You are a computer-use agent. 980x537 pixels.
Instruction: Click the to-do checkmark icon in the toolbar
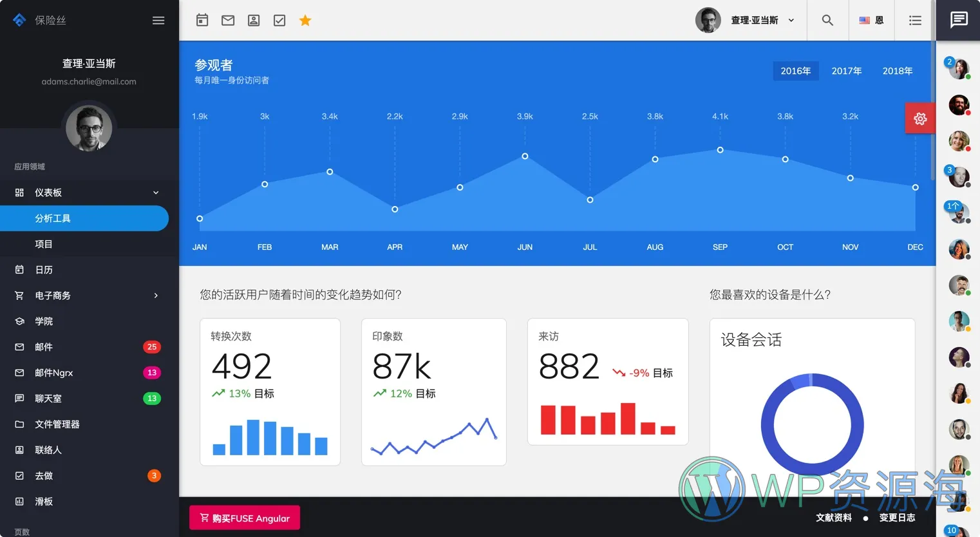279,20
